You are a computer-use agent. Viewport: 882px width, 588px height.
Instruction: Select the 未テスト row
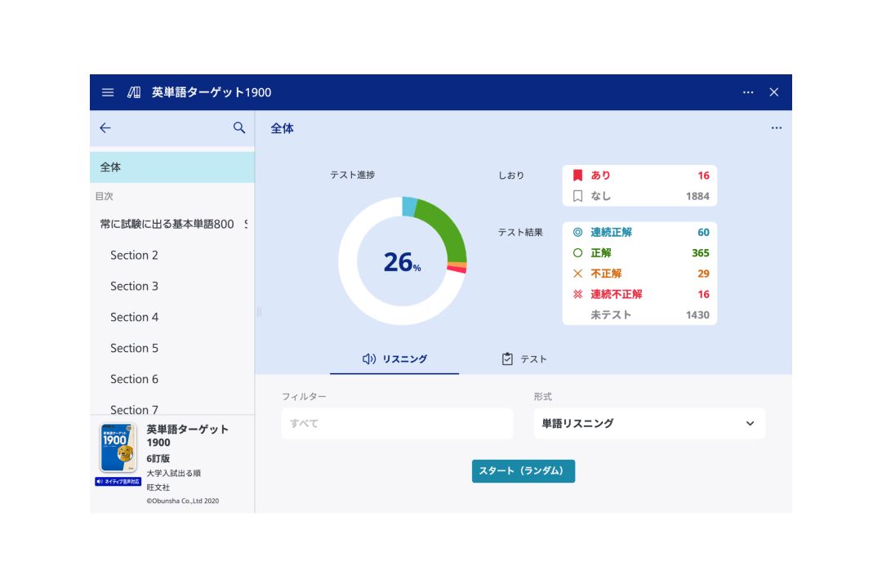[639, 315]
